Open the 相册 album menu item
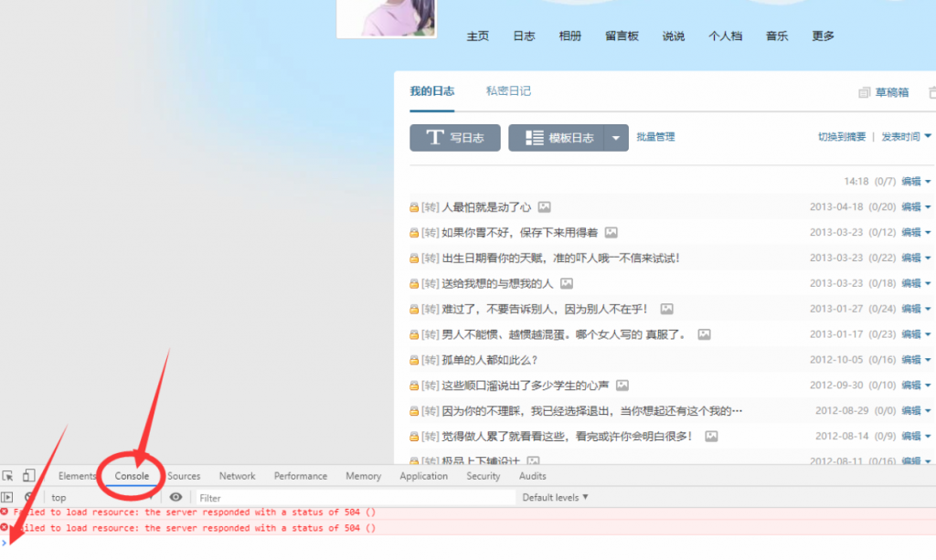 [569, 36]
